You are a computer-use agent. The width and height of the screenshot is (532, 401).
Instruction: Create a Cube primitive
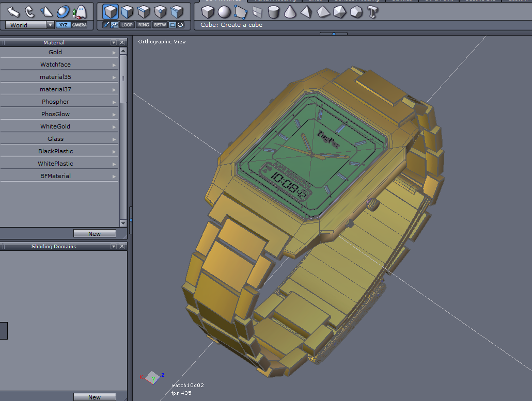[x=208, y=12]
